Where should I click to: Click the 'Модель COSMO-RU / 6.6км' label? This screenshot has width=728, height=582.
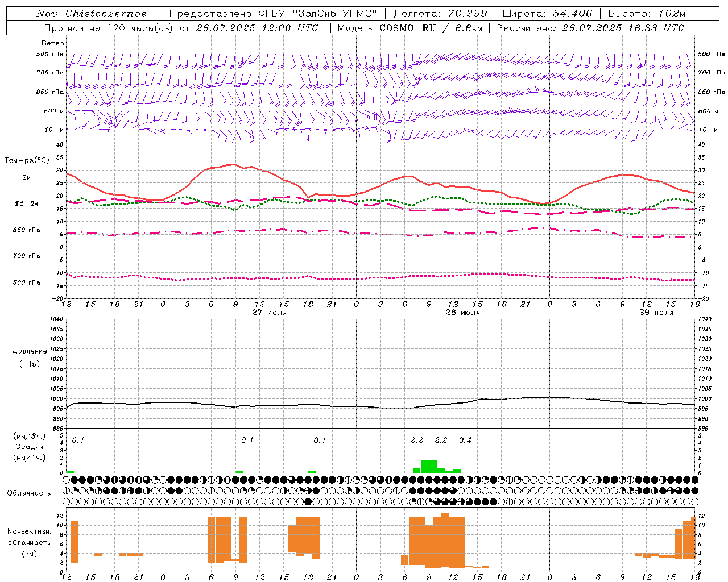(409, 28)
